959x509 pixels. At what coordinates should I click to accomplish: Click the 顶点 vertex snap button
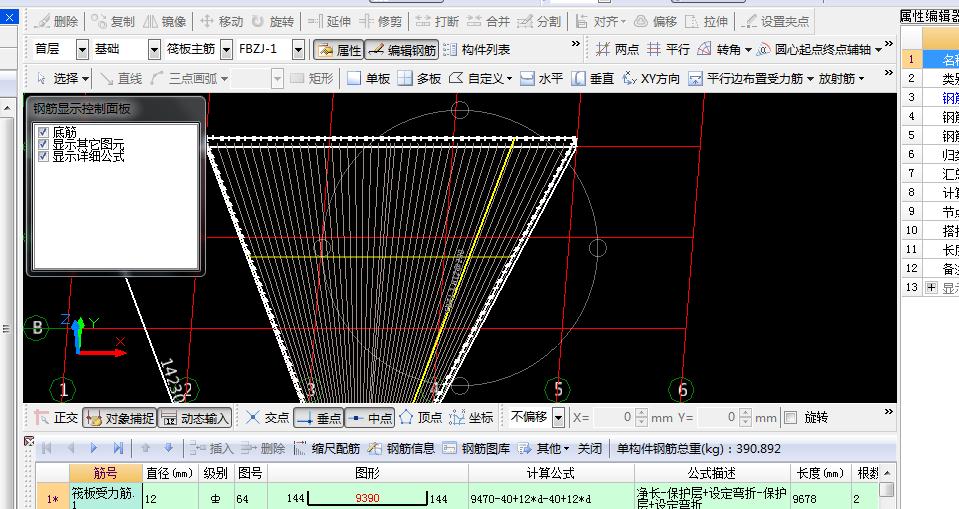point(420,417)
